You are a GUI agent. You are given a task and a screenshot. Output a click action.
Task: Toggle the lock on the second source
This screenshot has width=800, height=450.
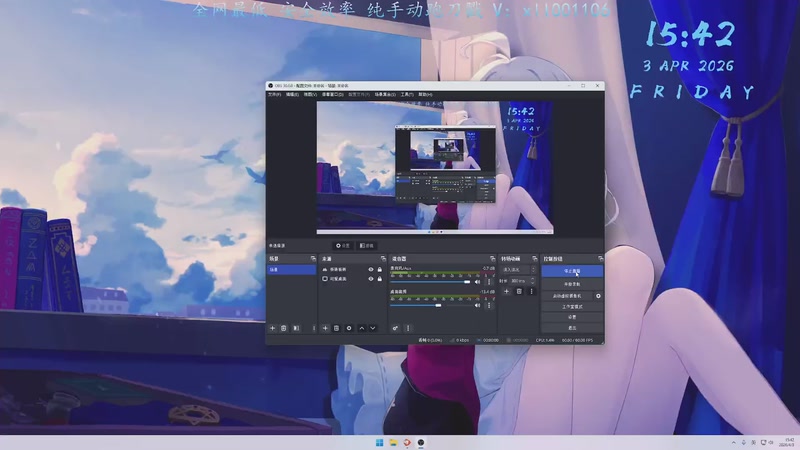pos(380,279)
